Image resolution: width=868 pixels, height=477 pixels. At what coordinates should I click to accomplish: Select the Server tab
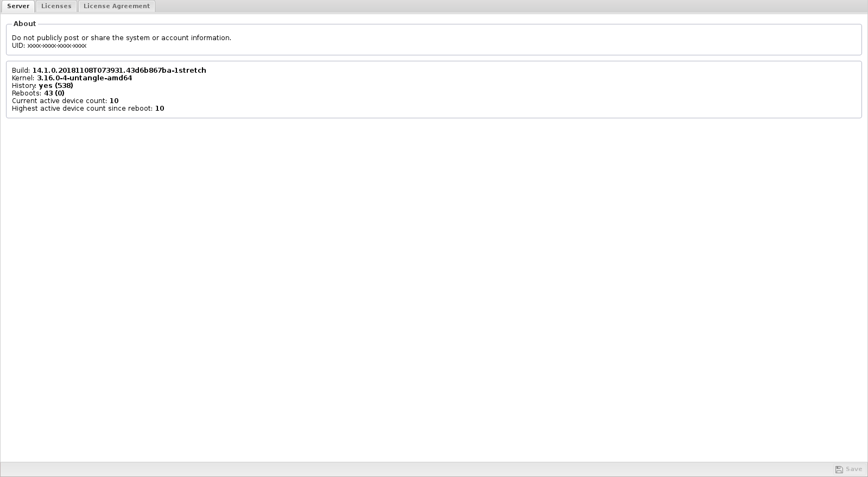pyautogui.click(x=18, y=6)
